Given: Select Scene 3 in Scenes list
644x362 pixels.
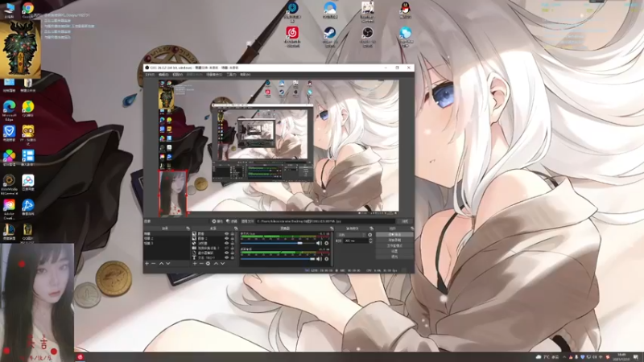Looking at the screenshot, I should click(x=167, y=244).
